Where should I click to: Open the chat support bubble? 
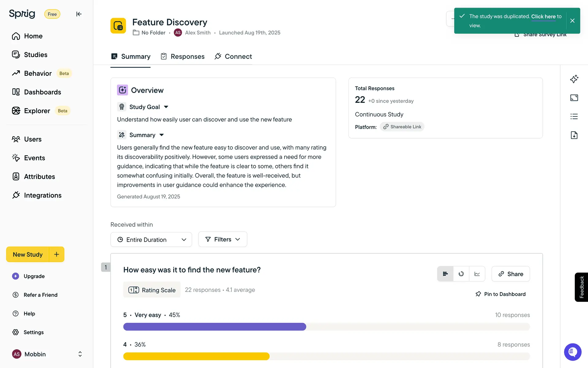(x=572, y=352)
